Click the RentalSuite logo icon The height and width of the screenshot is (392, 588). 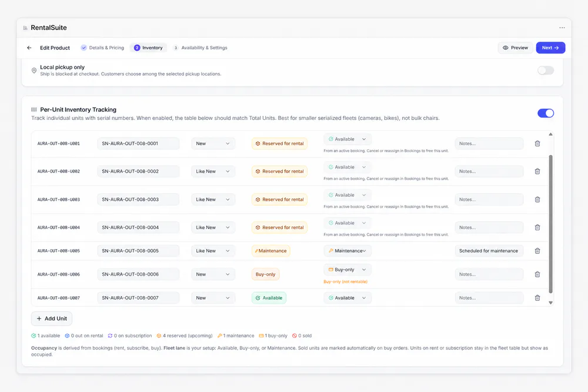tap(25, 28)
